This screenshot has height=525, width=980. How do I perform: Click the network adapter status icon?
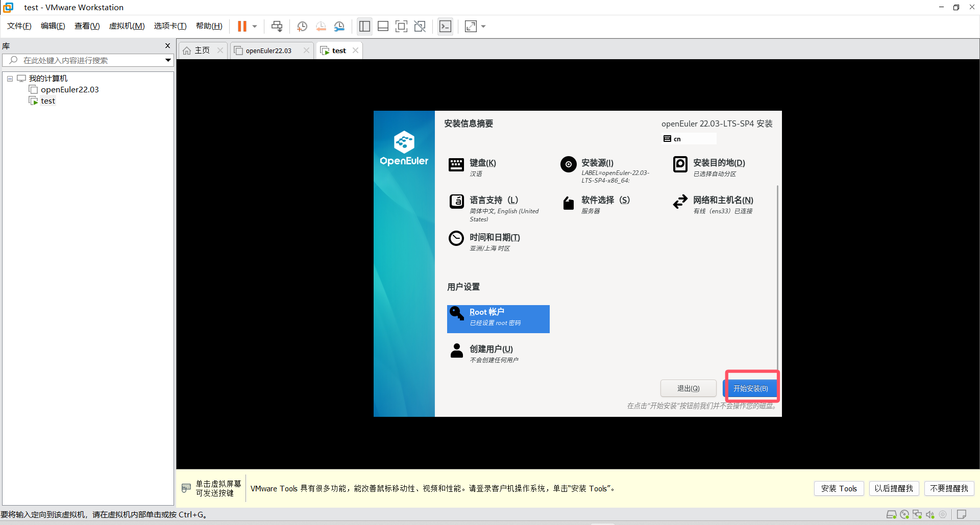click(x=917, y=514)
